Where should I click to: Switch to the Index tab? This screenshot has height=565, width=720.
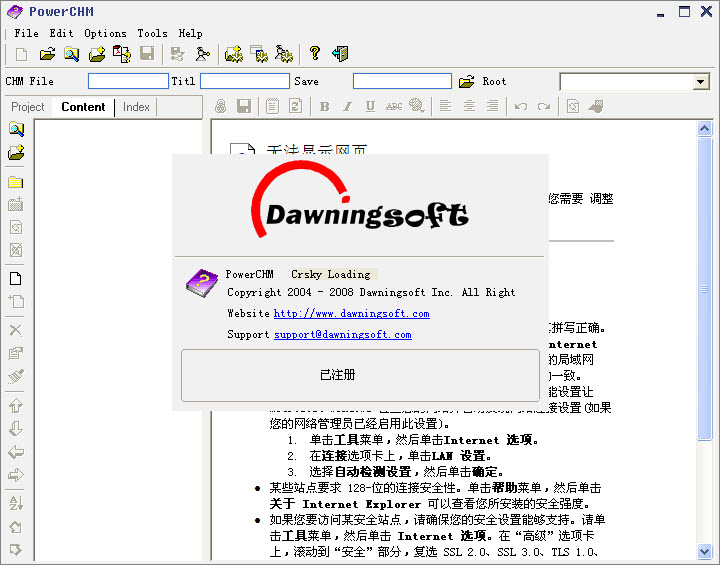tap(136, 107)
